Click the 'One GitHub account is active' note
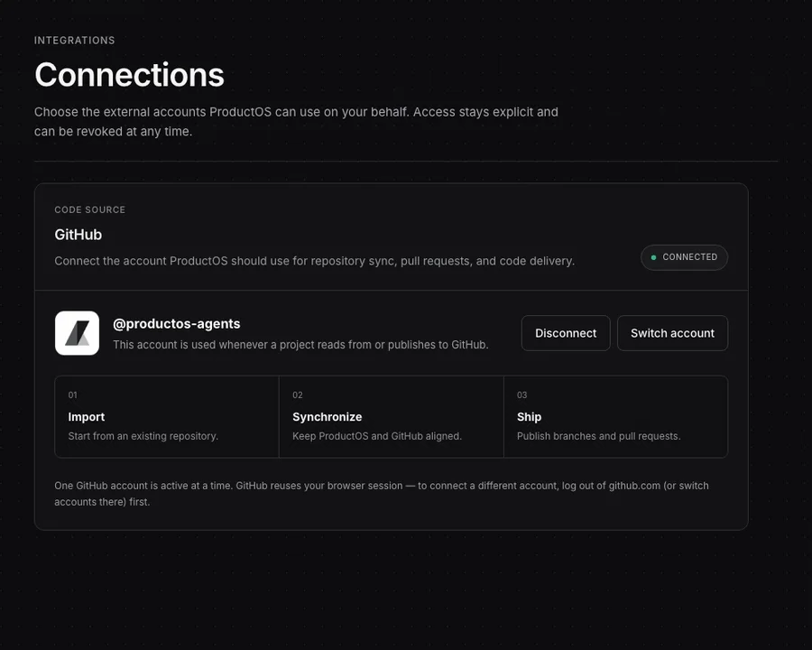812x650 pixels. (382, 494)
